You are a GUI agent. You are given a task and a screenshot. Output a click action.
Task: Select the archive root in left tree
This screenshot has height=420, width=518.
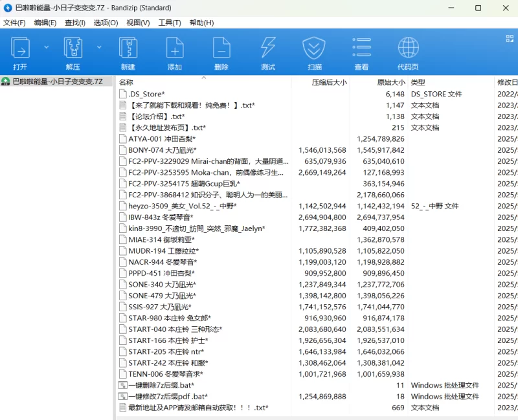[57, 82]
